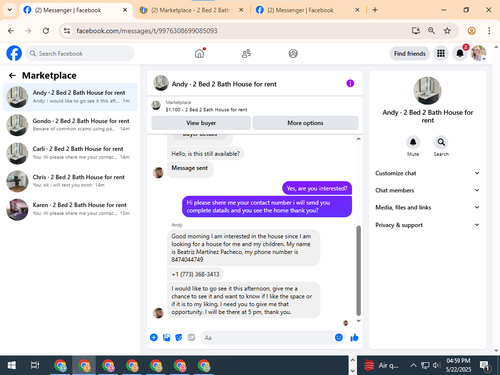Open the account profile picture menu
The image size is (500, 375).
(478, 53)
